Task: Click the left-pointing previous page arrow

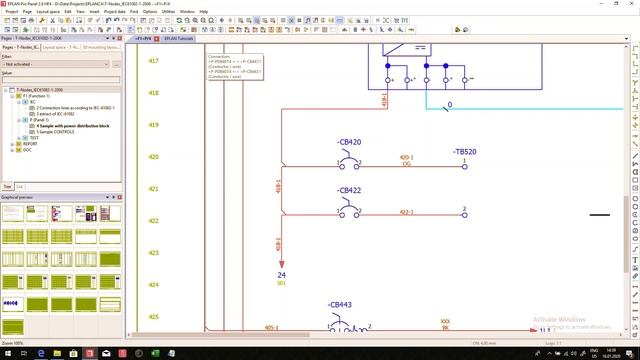Action: click(222, 20)
